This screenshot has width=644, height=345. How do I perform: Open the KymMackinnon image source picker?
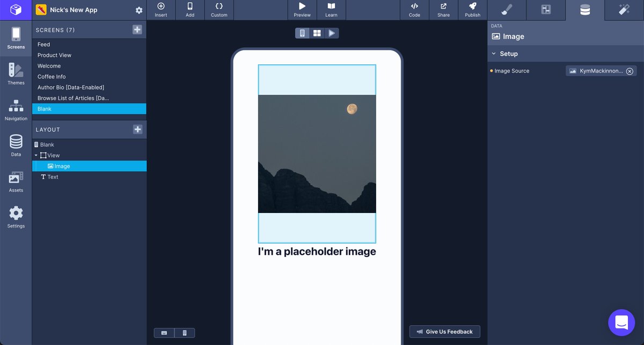click(x=596, y=70)
